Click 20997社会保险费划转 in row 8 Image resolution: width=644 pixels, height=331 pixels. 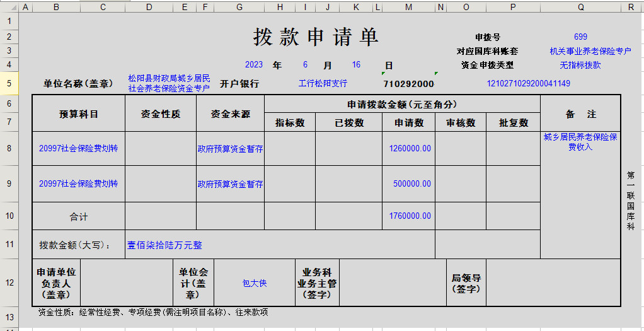click(x=78, y=148)
